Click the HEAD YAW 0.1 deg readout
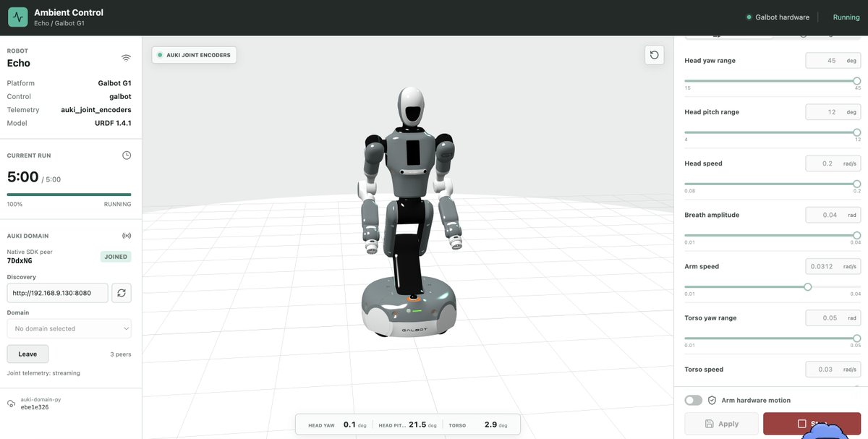This screenshot has width=868, height=439. (337, 425)
